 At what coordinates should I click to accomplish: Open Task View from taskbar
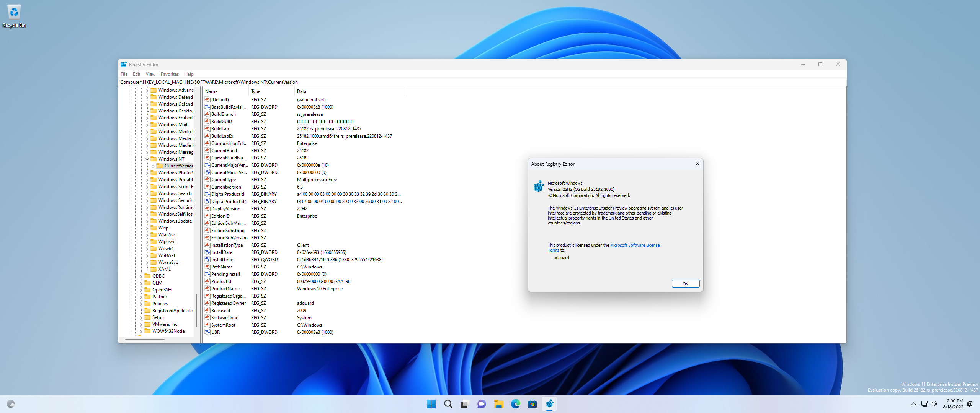(x=465, y=404)
